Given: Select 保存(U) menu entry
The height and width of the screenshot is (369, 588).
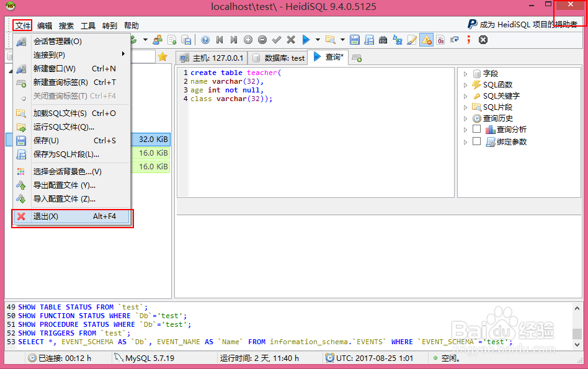Looking at the screenshot, I should 72,141.
